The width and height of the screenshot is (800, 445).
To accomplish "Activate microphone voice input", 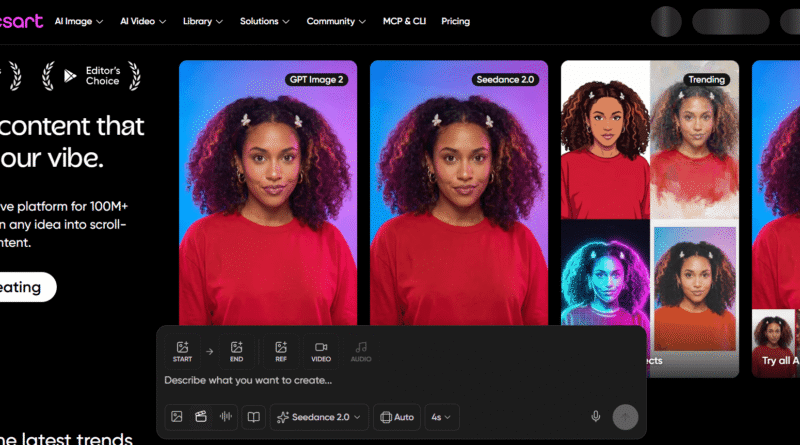I will tap(595, 417).
